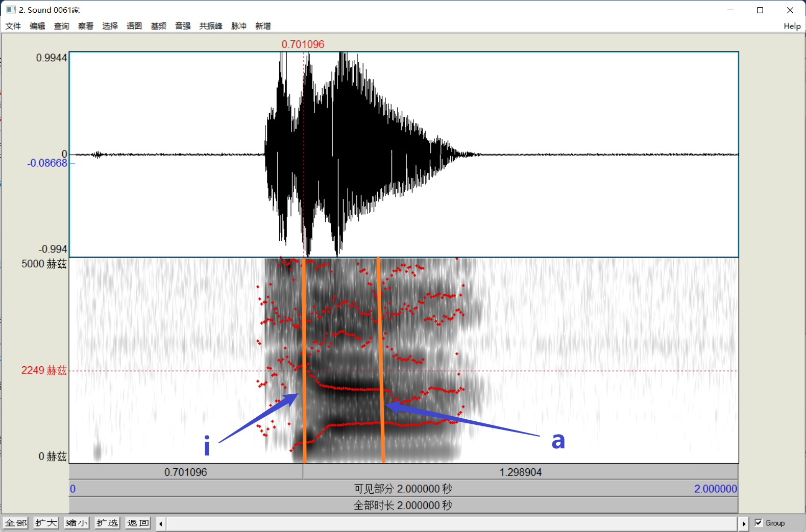Open the 选择 menu
This screenshot has width=806, height=532.
tap(110, 26)
